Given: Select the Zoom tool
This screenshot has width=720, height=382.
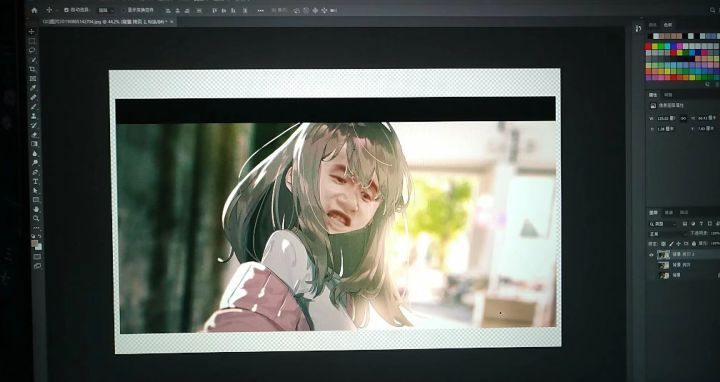Looking at the screenshot, I should click(36, 218).
